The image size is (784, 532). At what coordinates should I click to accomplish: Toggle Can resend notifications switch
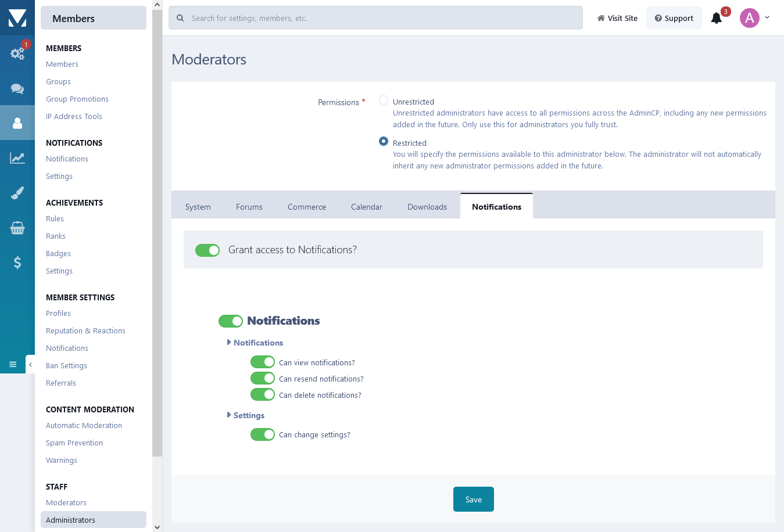click(263, 378)
